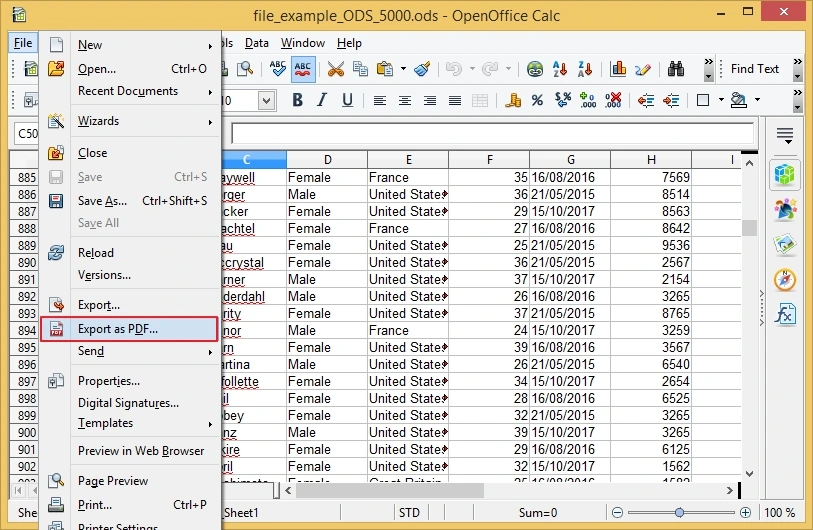Click the Show Draw Functions icon
This screenshot has height=530, width=813.
click(642, 69)
